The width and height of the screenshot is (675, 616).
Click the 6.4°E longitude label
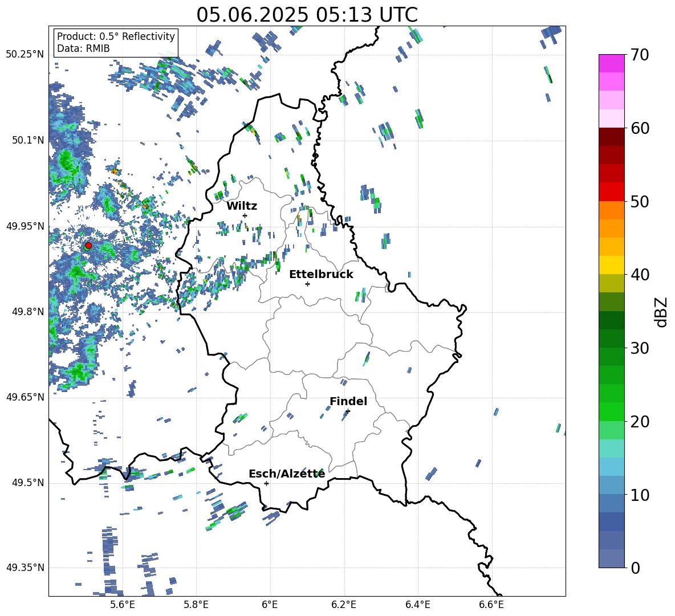click(x=417, y=605)
